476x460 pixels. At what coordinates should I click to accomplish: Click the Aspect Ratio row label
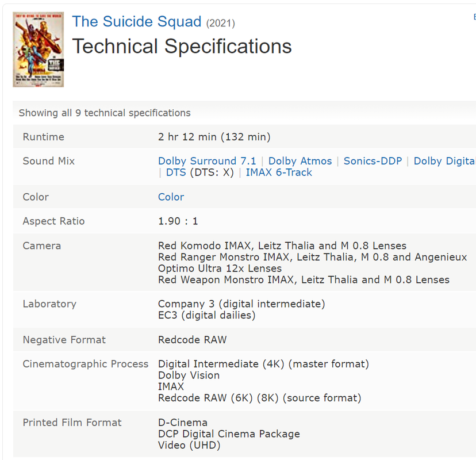click(x=53, y=221)
